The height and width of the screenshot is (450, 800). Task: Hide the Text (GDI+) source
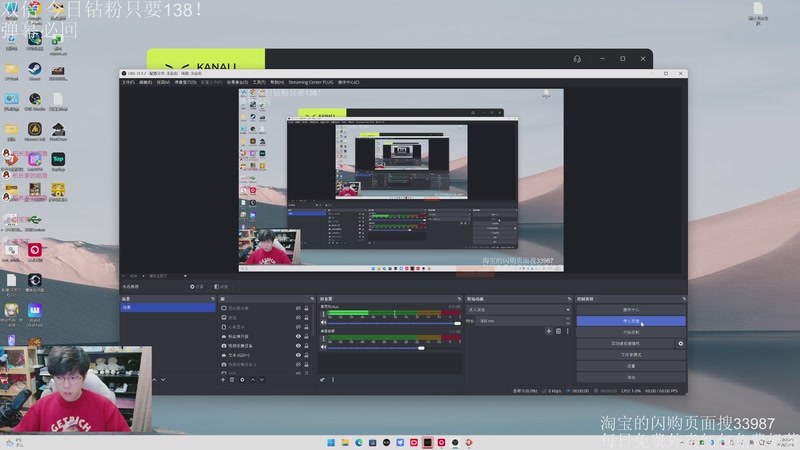(x=298, y=355)
